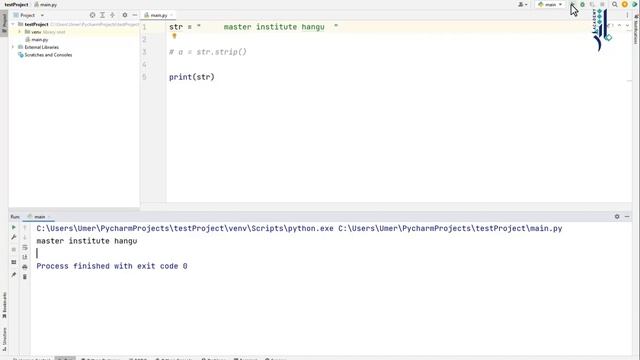Click the Stop icon in Run panel

point(13,249)
